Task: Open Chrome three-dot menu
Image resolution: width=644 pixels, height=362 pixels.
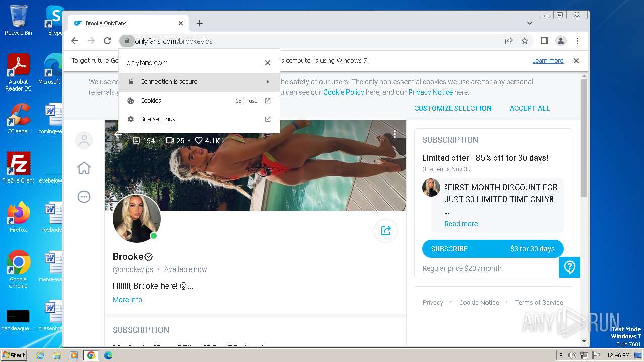Action: pyautogui.click(x=577, y=41)
